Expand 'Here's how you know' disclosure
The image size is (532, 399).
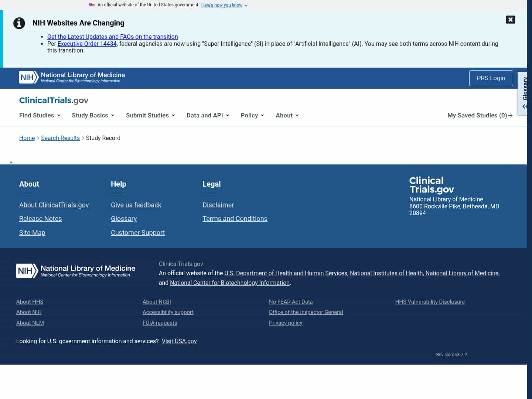pos(224,5)
